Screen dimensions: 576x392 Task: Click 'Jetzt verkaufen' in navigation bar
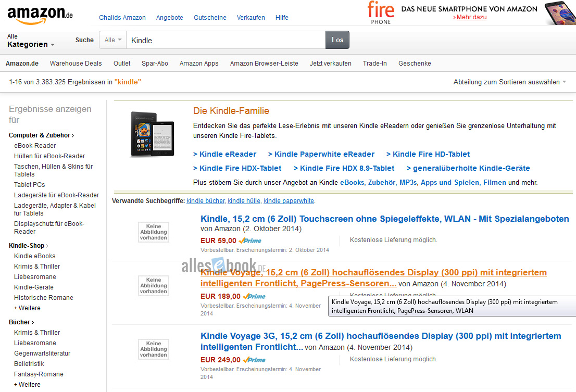click(331, 64)
